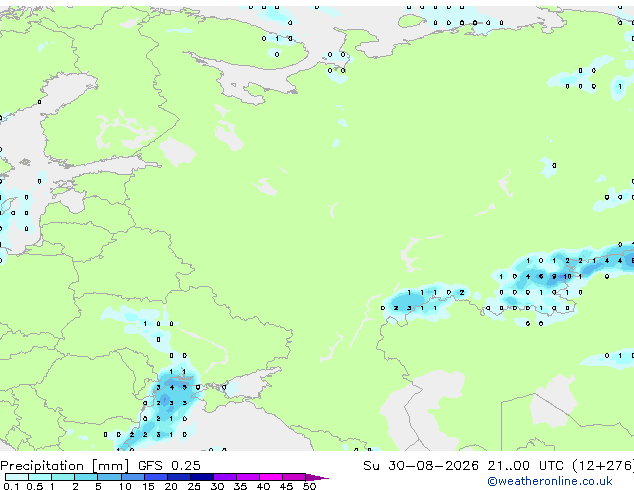Select the 40–45 mm magenta legend swatch
The image size is (634, 490).
click(271, 477)
